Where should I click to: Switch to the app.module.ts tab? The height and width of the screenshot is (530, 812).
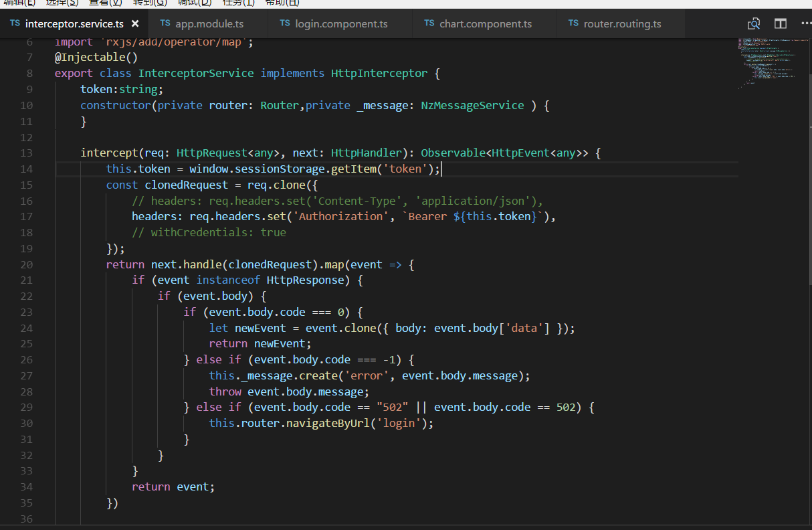pos(209,23)
